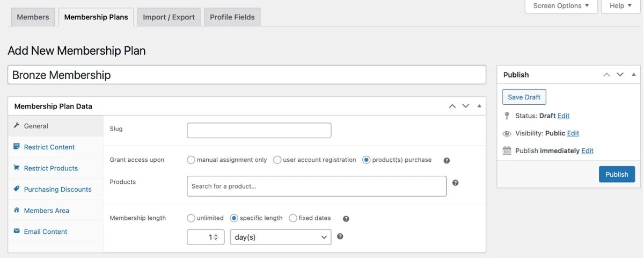Viewport: 644px width, 258px height.
Task: Choose unlimited membership length
Action: tap(191, 218)
